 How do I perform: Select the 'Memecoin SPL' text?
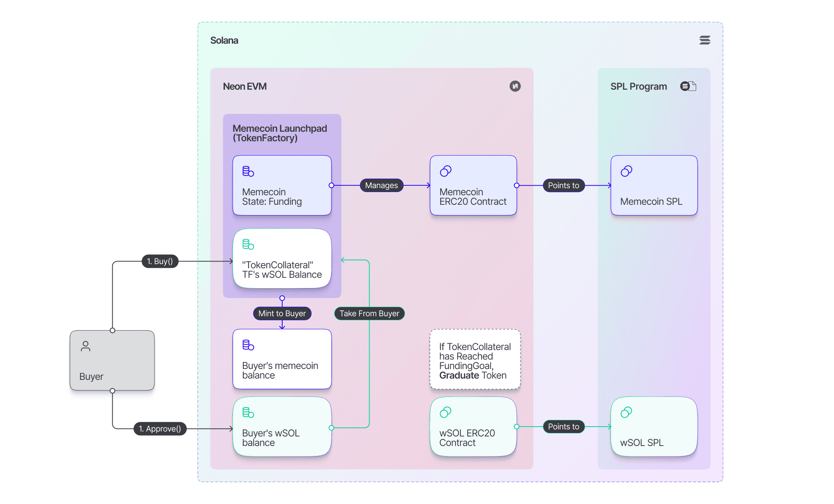(651, 202)
